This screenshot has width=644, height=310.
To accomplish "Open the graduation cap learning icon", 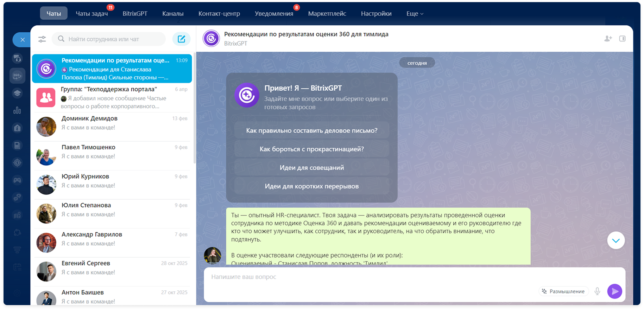I will coord(17,93).
